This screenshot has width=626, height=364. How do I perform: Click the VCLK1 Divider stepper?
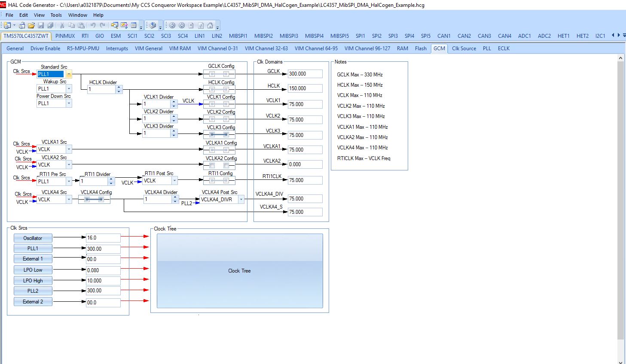click(174, 104)
